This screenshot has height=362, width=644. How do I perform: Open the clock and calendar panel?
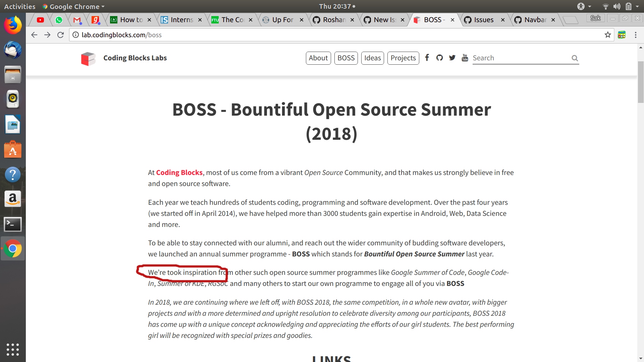[337, 6]
